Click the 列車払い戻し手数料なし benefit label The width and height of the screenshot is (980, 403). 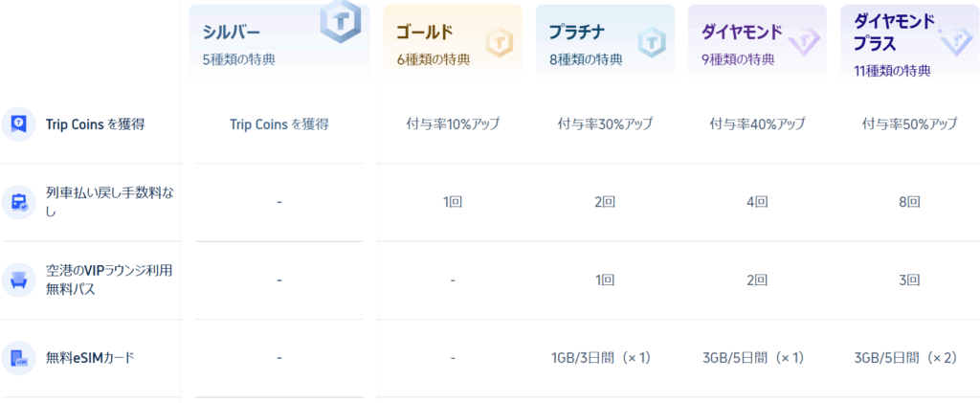pos(109,202)
